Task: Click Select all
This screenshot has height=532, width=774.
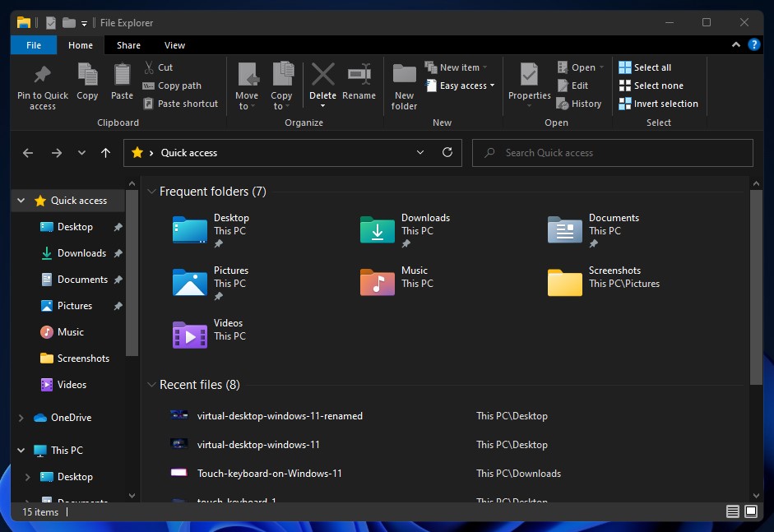Action: (x=645, y=67)
